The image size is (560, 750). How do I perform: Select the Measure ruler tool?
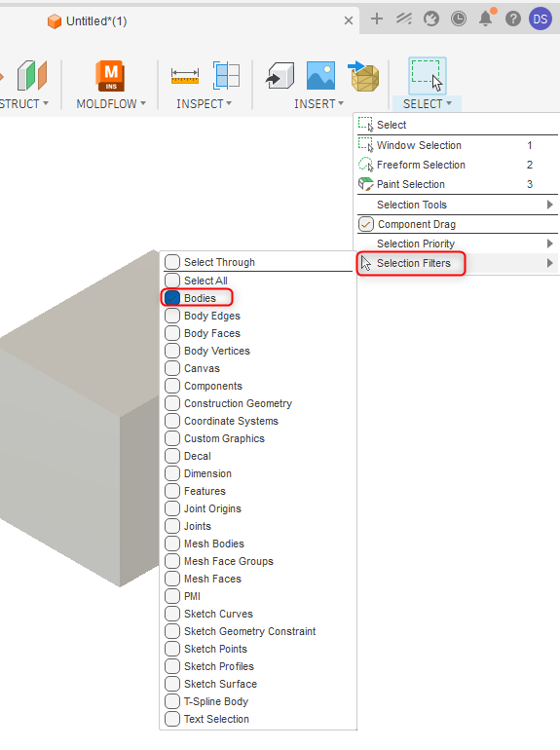point(185,76)
